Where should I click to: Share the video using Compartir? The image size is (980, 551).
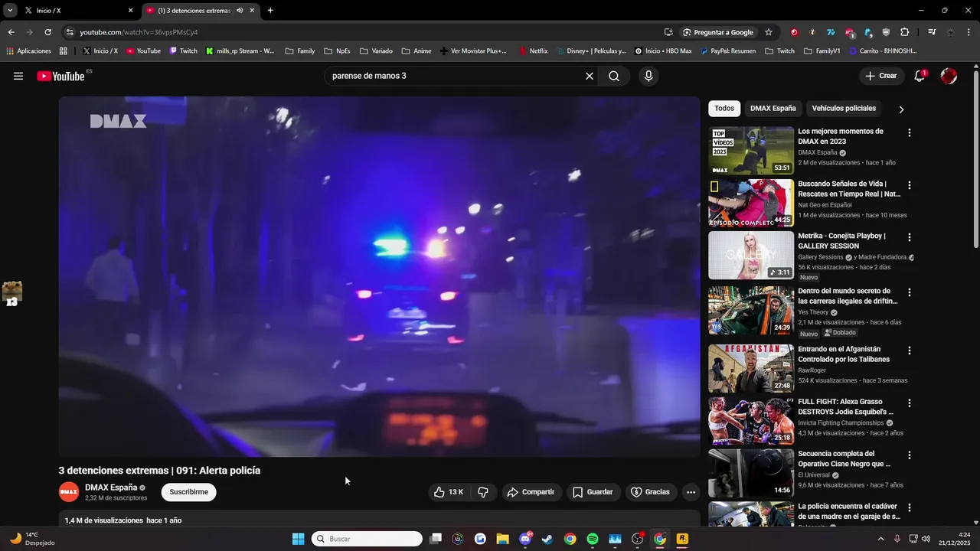click(x=531, y=492)
